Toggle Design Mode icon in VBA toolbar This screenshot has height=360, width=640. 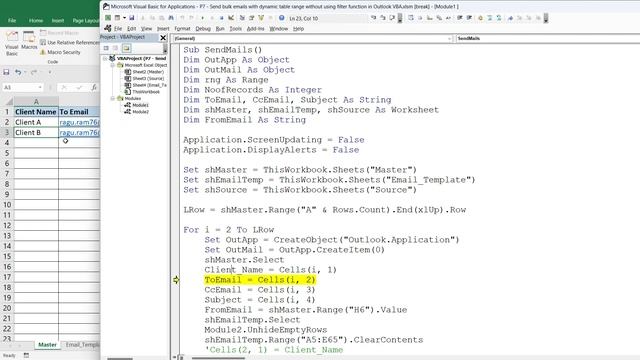click(x=231, y=18)
